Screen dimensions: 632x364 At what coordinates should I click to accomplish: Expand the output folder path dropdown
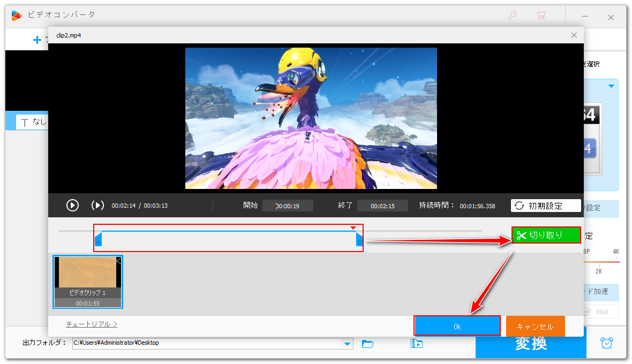point(348,343)
